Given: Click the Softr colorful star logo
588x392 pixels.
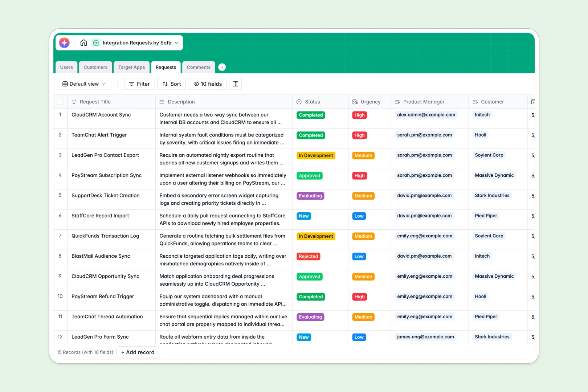Looking at the screenshot, I should click(x=64, y=43).
